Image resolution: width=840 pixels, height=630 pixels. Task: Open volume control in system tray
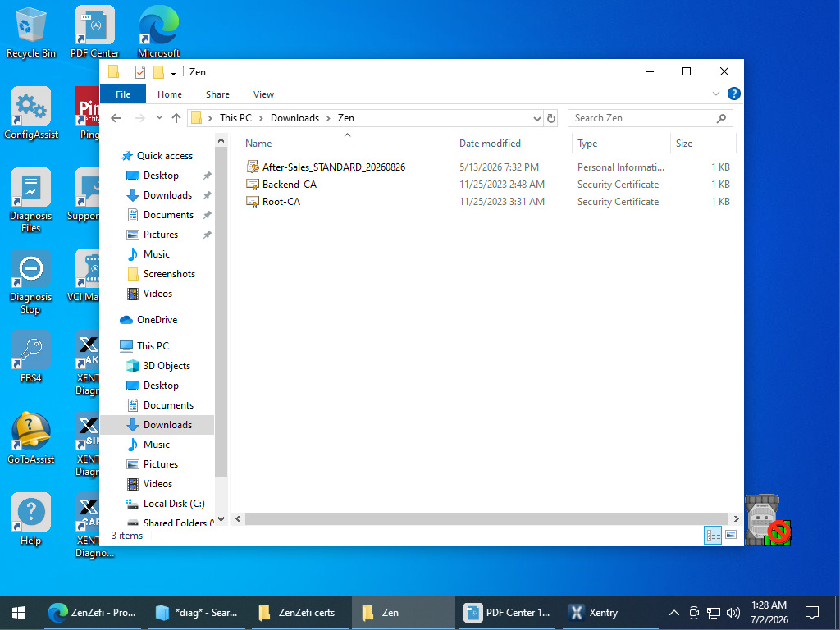pos(733,612)
